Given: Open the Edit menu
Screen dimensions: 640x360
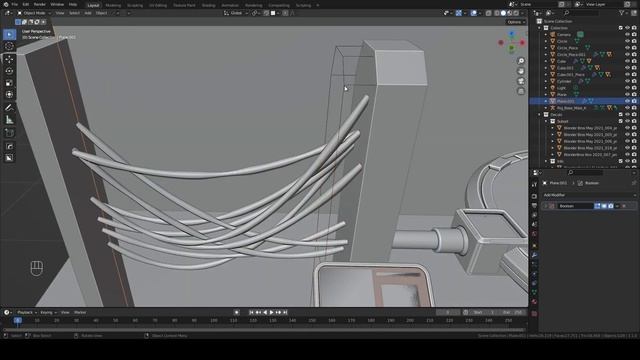Looking at the screenshot, I should [x=26, y=4].
